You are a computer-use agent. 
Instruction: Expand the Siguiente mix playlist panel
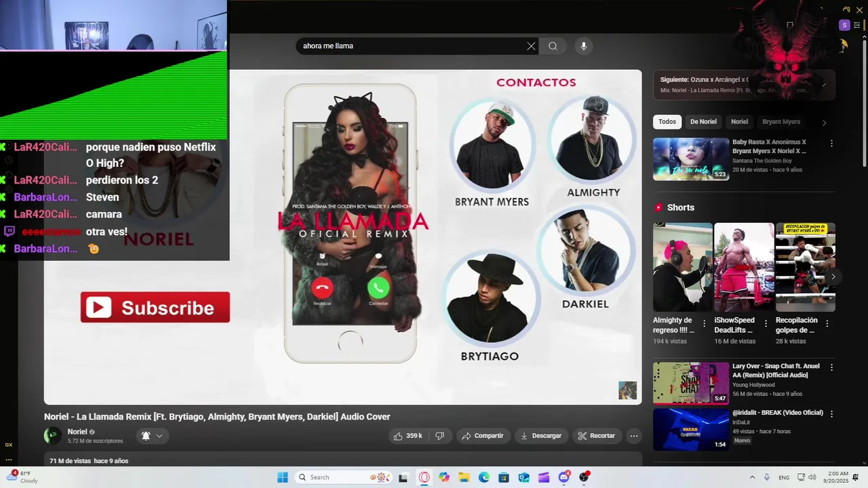(823, 85)
